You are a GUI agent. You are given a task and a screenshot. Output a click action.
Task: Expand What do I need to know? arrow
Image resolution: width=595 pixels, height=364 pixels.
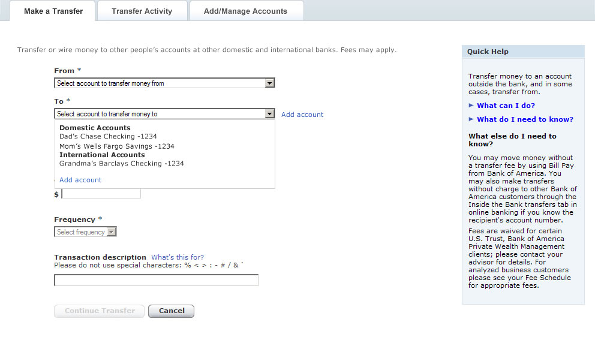pyautogui.click(x=471, y=119)
